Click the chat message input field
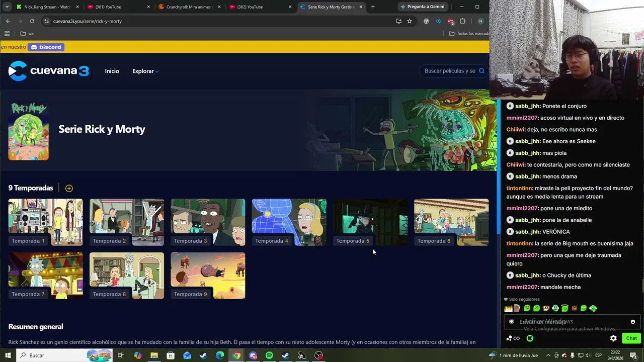 tap(572, 322)
